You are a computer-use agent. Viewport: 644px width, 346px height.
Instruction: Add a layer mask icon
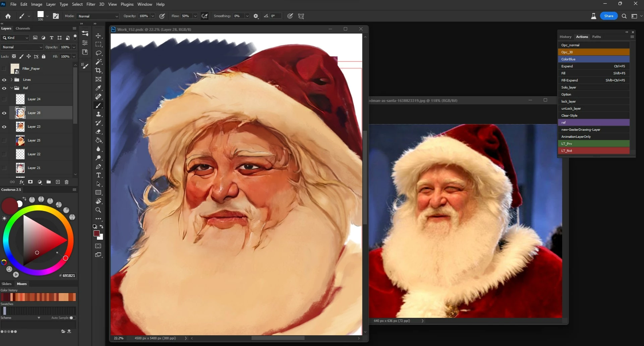tap(31, 182)
